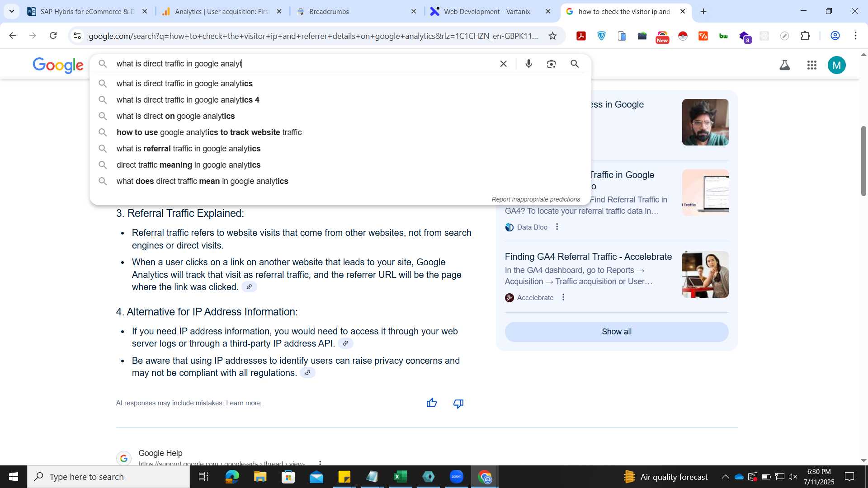Reload the current page

coord(53,36)
